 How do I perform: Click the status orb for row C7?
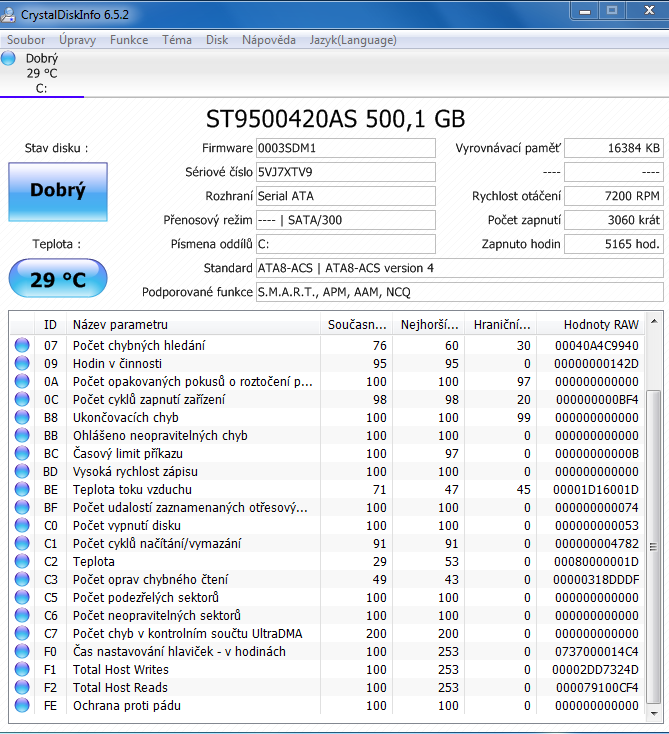pyautogui.click(x=22, y=633)
